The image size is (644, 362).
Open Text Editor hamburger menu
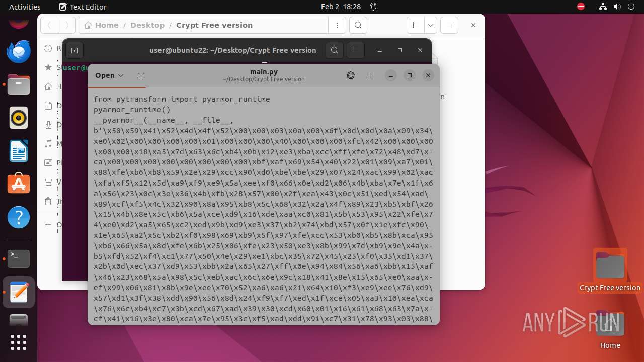coord(371,75)
